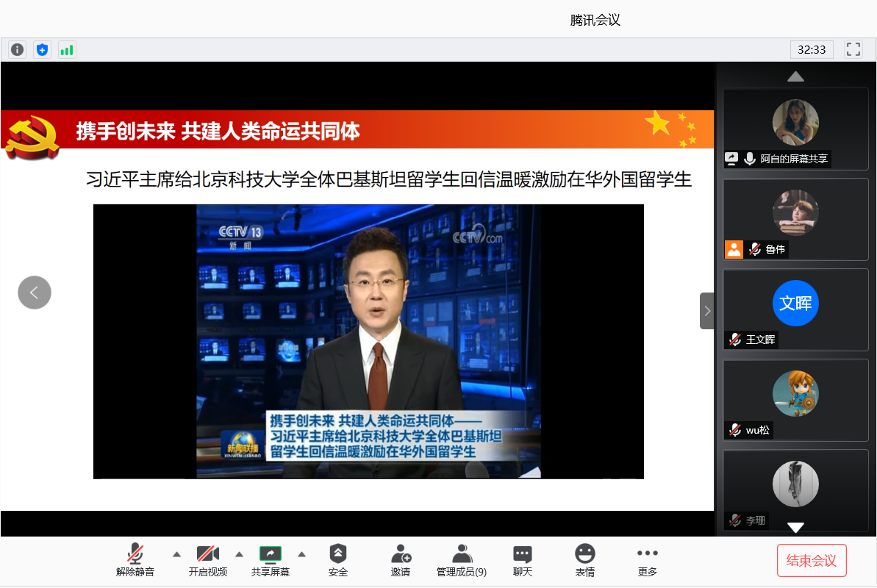Enter full screen mode
The image size is (877, 588).
click(x=853, y=49)
